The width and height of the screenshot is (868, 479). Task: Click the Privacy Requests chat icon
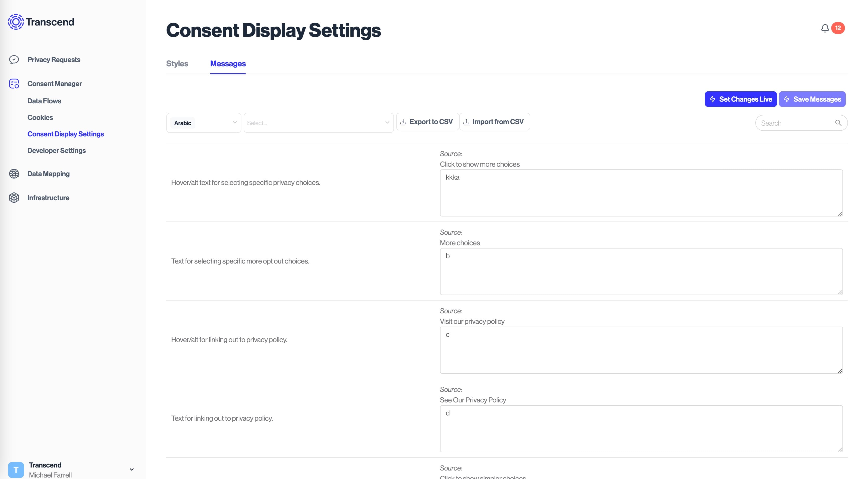14,60
